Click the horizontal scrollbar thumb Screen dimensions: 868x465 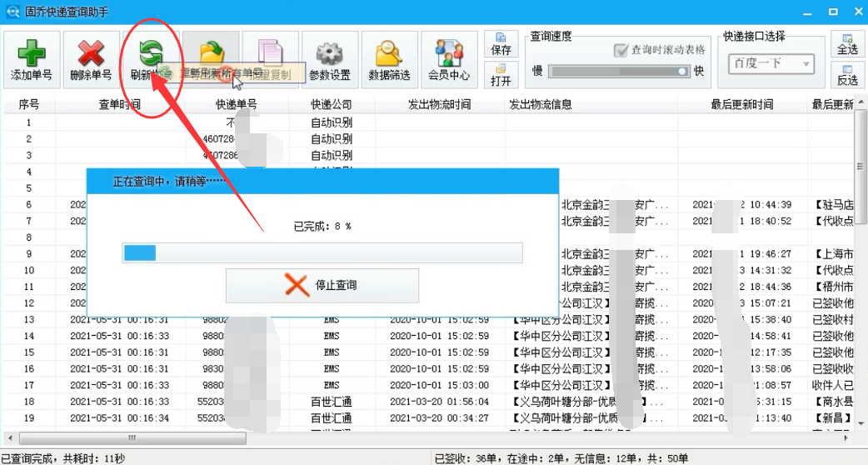[132, 437]
